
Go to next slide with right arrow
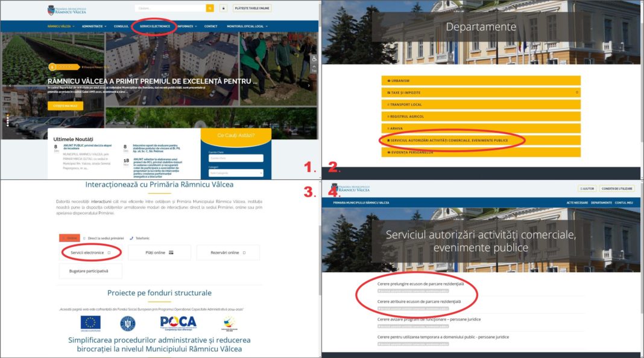[x=309, y=86]
